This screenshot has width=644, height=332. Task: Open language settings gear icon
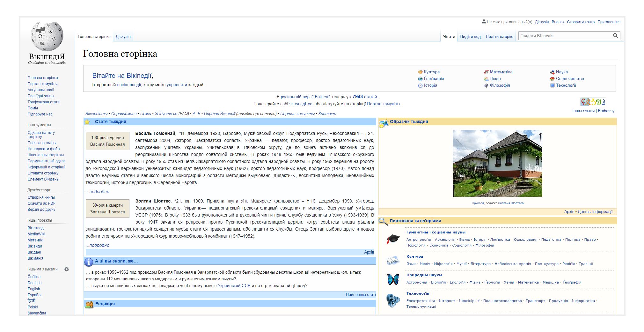67,269
